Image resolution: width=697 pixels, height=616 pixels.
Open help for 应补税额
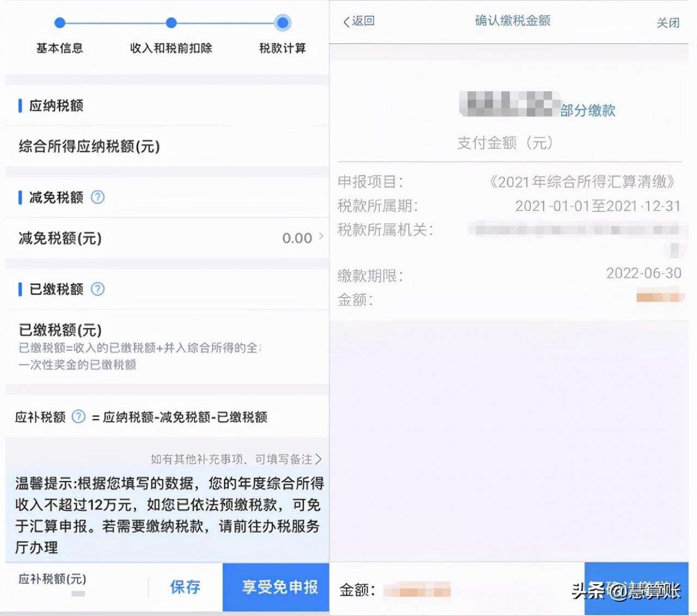[78, 417]
